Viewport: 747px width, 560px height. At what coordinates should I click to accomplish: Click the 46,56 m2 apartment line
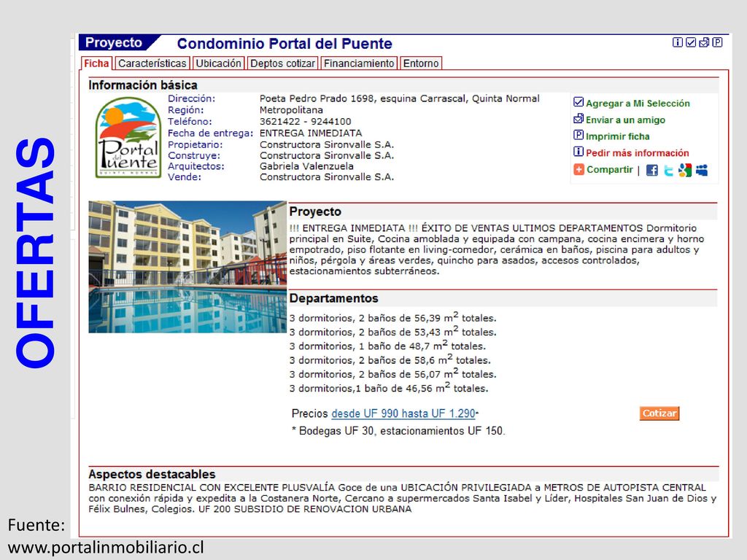(x=389, y=388)
